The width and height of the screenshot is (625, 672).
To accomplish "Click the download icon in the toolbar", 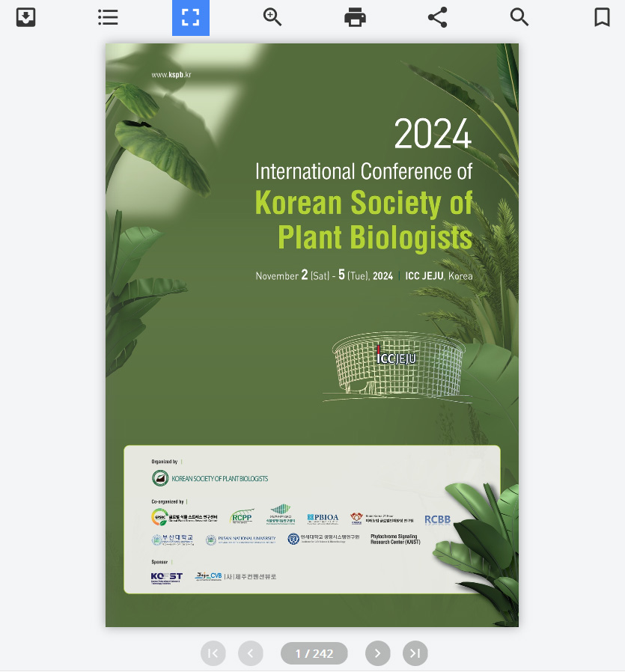I will (x=26, y=17).
